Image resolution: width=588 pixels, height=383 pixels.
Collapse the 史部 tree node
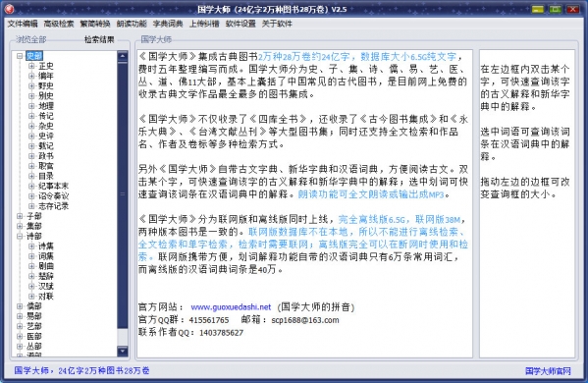[x=20, y=56]
